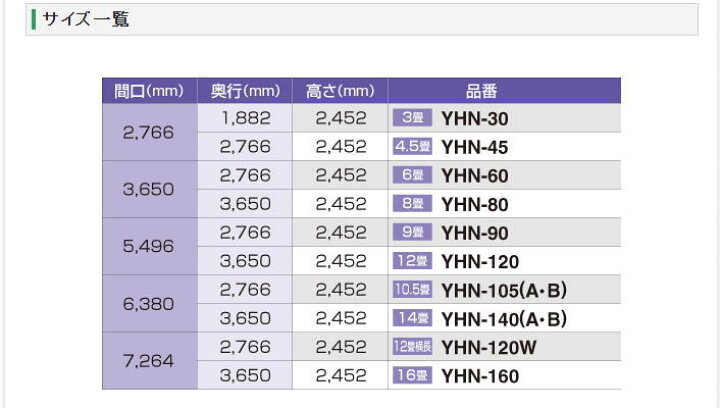Click the 3畳 size badge

[412, 118]
